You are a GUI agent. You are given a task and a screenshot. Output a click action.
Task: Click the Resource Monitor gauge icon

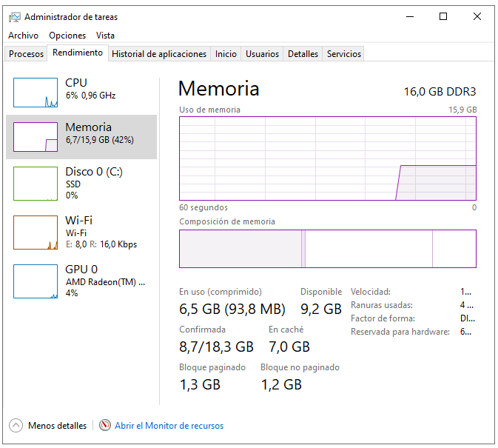click(x=105, y=425)
